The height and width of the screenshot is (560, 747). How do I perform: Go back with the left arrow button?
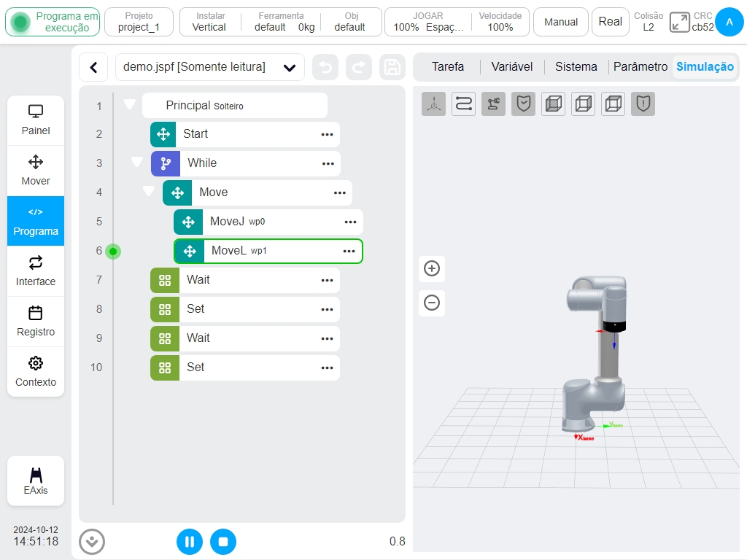[x=94, y=67]
